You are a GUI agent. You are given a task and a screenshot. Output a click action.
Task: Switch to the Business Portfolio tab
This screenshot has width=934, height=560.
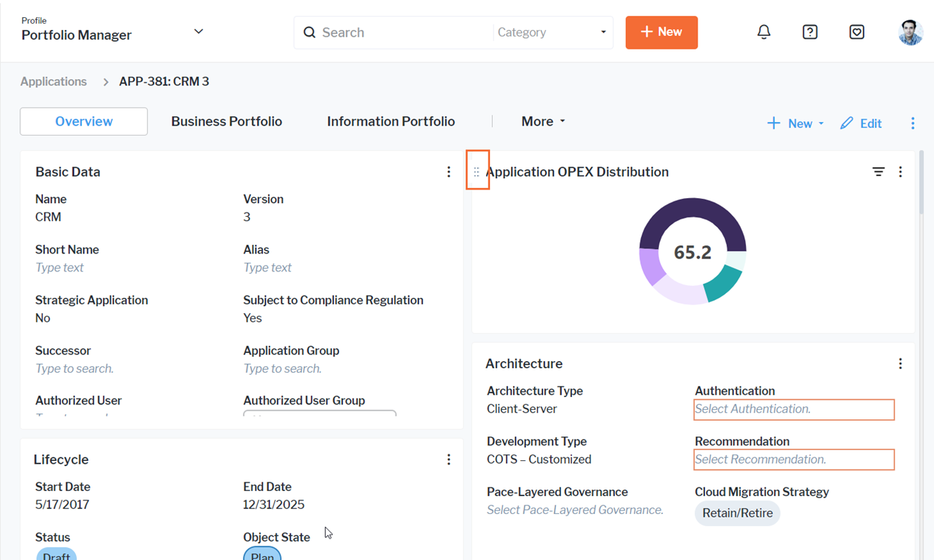[226, 121]
